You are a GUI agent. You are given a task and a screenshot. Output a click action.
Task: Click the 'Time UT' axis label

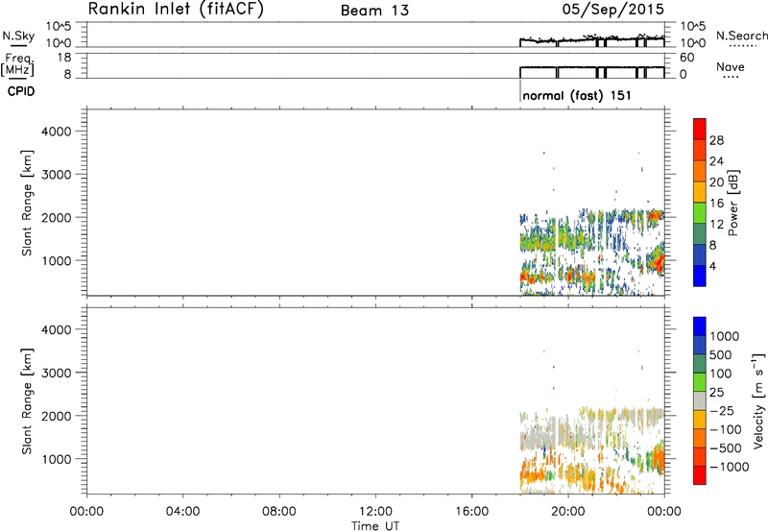(x=375, y=526)
